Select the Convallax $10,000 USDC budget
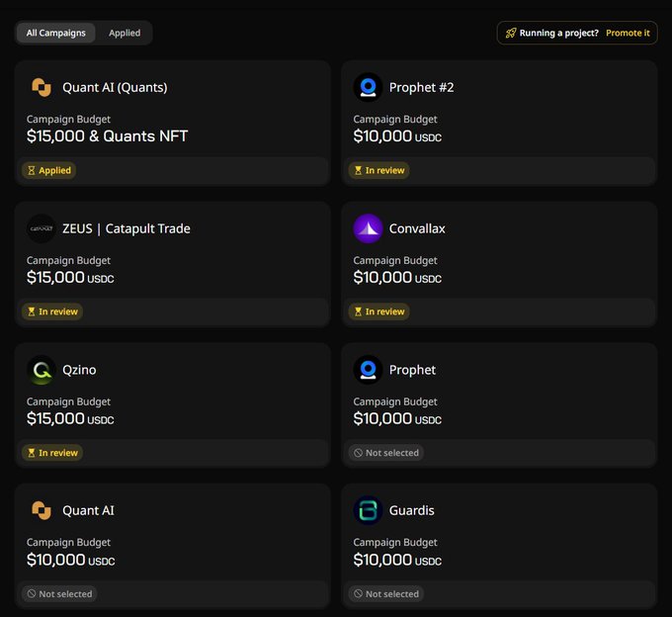The width and height of the screenshot is (672, 617). (397, 277)
